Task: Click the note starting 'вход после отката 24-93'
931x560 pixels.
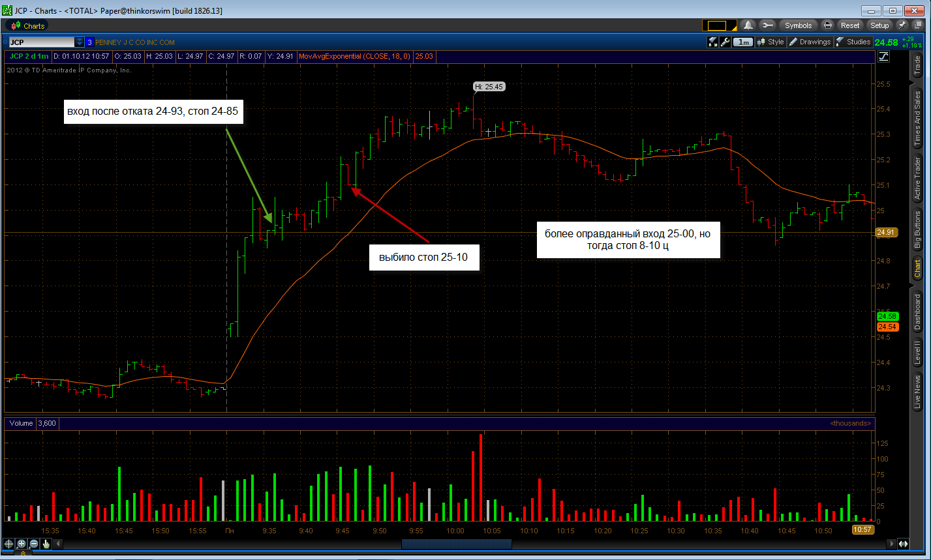Action: [x=153, y=111]
